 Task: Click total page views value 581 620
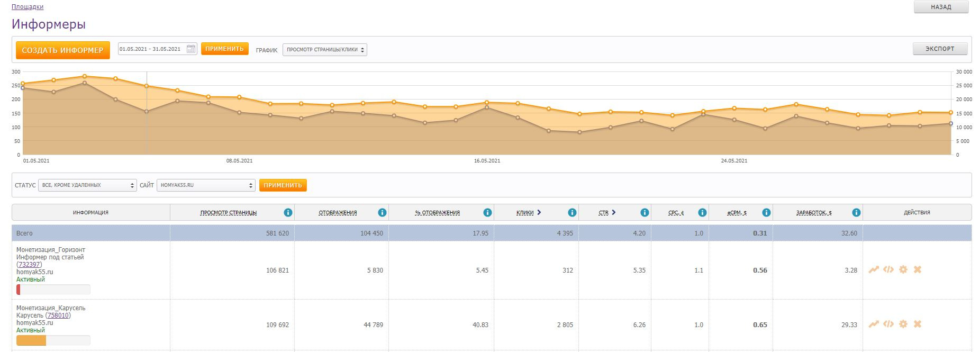pyautogui.click(x=277, y=233)
